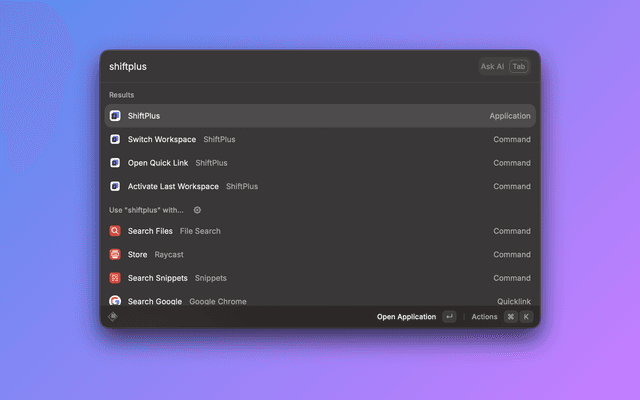Click the Activate Last Workspace row icon
Image resolution: width=640 pixels, height=400 pixels.
click(x=115, y=186)
